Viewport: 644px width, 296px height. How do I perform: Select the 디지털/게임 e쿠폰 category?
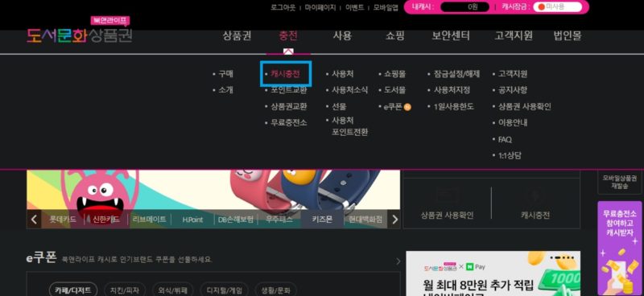224,290
